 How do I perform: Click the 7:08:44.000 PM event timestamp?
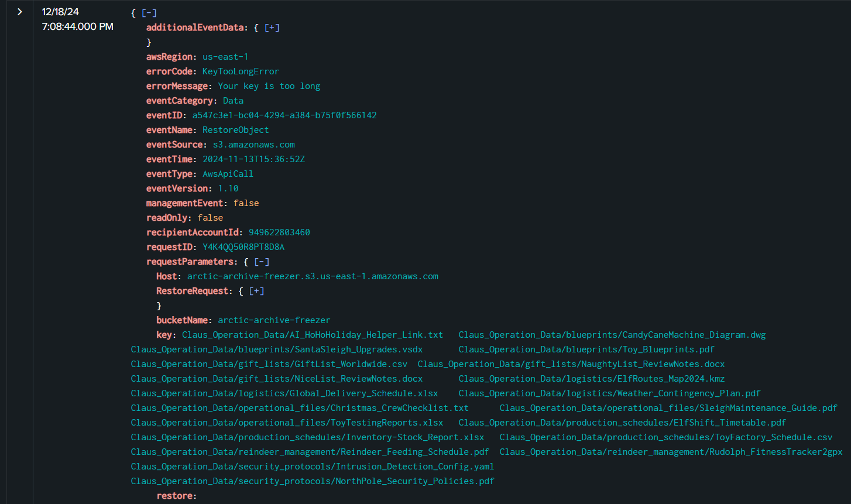[x=77, y=27]
